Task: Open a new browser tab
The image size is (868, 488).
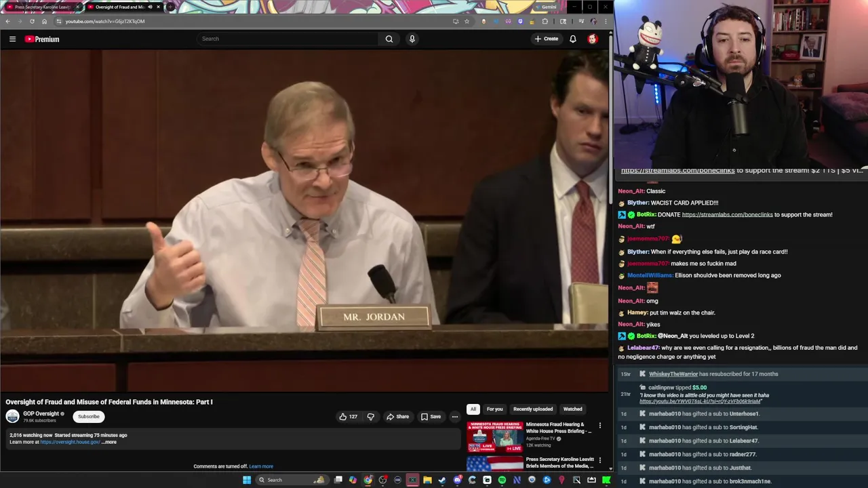Action: 170,7
